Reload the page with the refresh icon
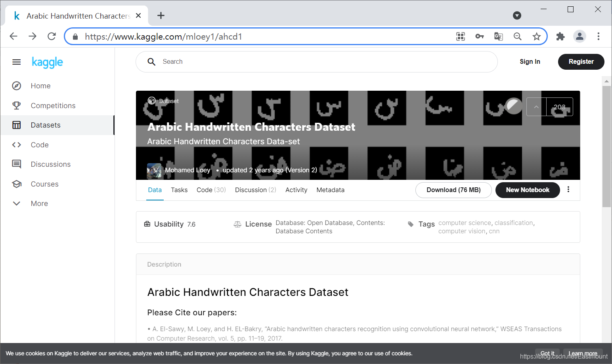The image size is (612, 364). 52,36
